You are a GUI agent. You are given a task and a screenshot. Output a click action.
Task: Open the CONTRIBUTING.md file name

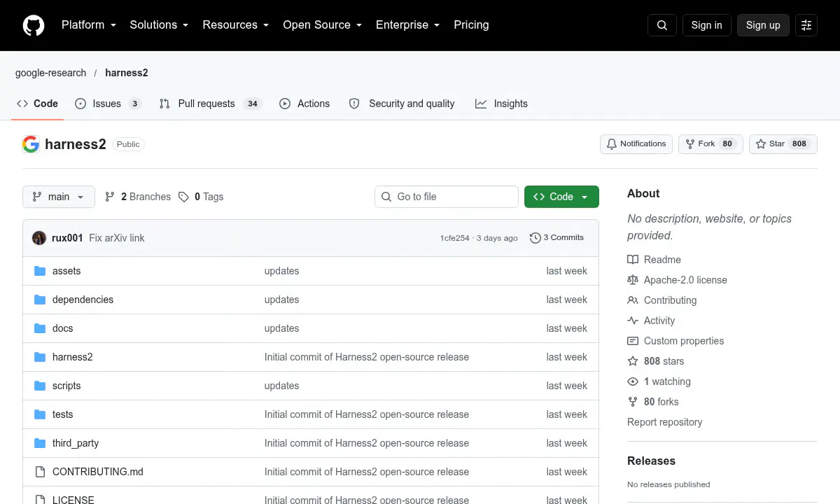98,472
